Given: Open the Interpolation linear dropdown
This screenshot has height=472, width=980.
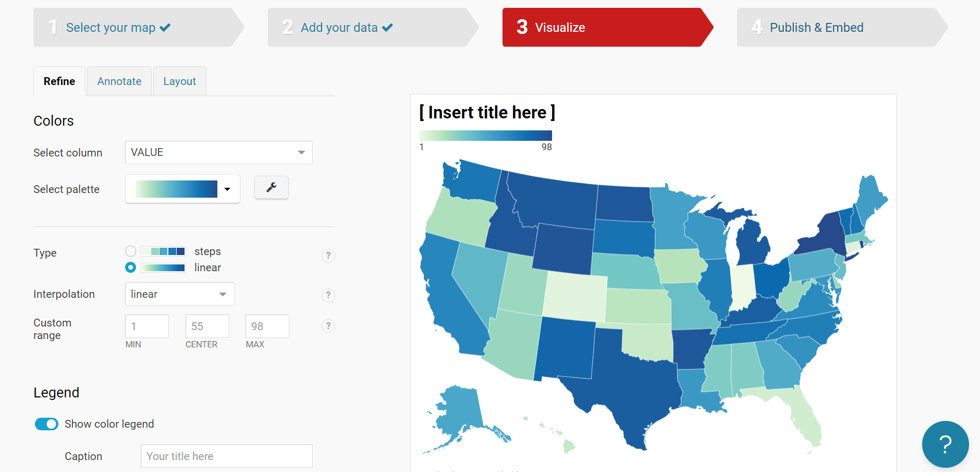Looking at the screenshot, I should [x=179, y=294].
